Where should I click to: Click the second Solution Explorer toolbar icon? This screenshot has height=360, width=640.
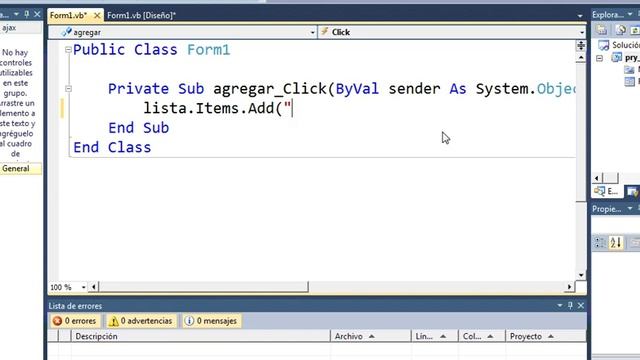tap(620, 30)
